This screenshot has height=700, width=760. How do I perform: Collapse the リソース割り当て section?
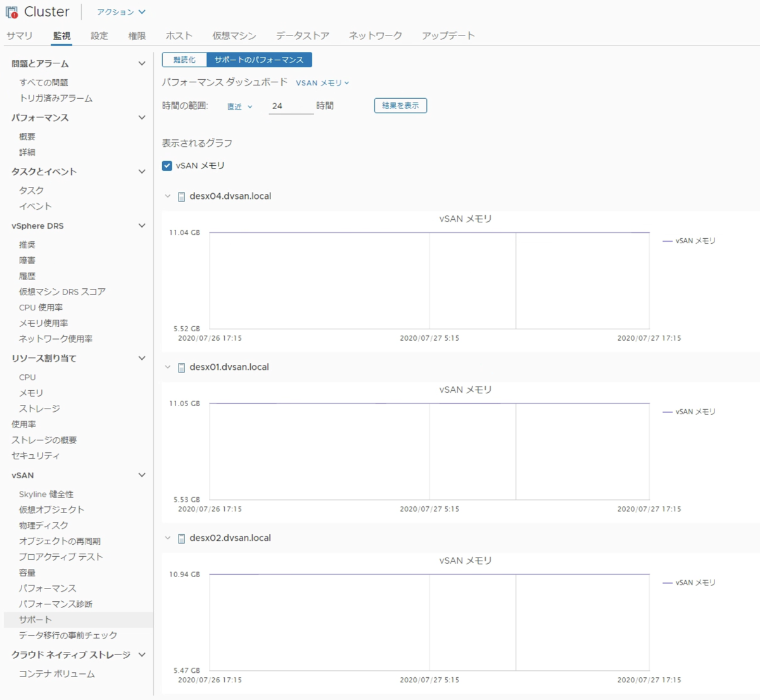pyautogui.click(x=142, y=358)
